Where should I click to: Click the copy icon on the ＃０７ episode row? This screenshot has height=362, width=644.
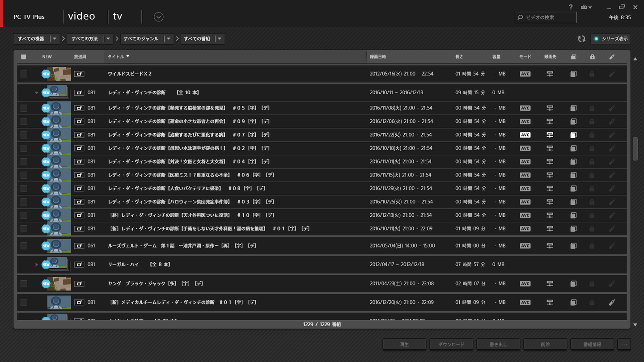(573, 135)
